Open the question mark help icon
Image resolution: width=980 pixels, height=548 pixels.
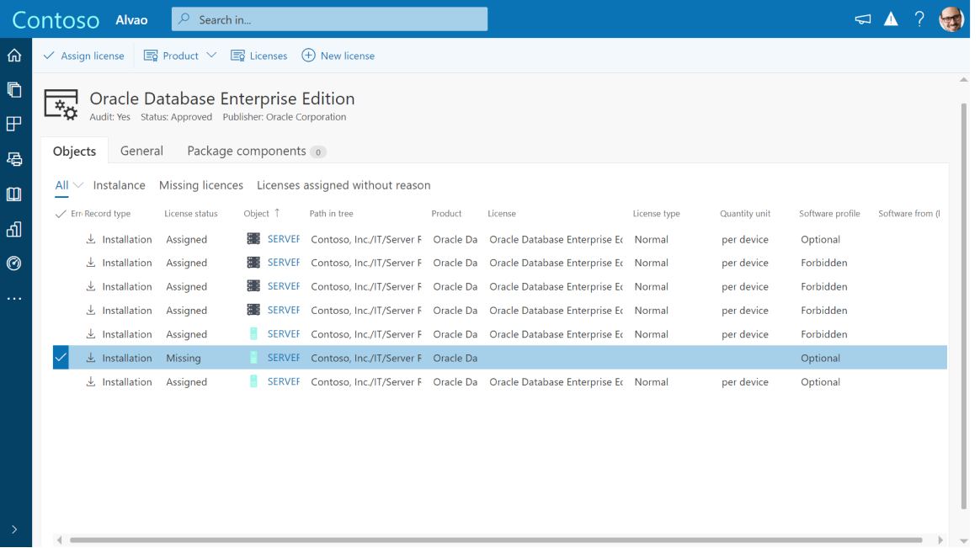919,19
